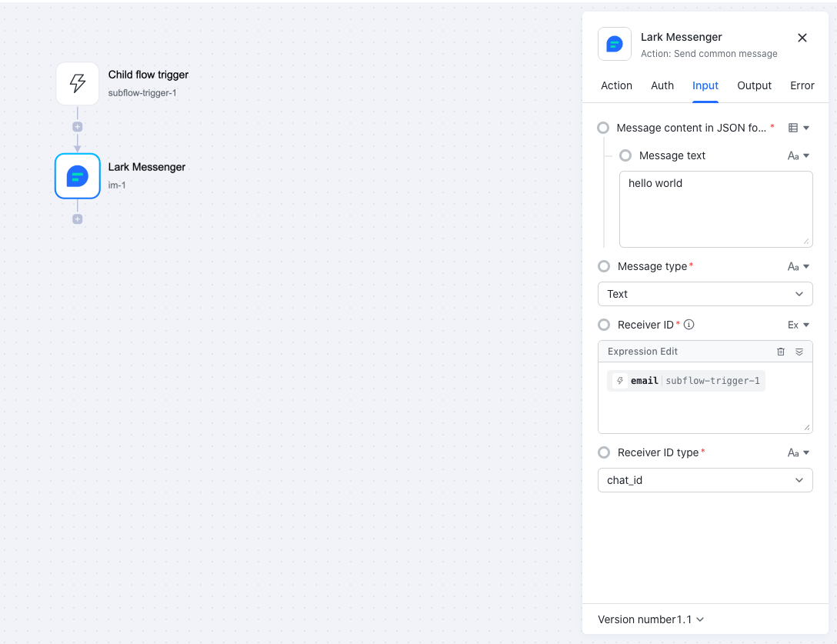
Task: Click the plus connector between the two nodes
Action: 78,127
